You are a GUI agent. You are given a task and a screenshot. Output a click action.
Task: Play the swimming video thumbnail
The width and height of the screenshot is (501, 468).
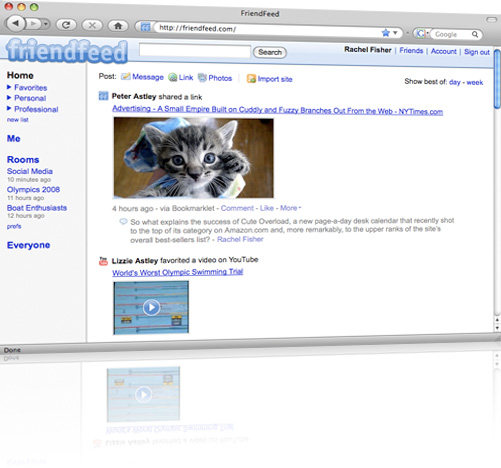pyautogui.click(x=151, y=307)
